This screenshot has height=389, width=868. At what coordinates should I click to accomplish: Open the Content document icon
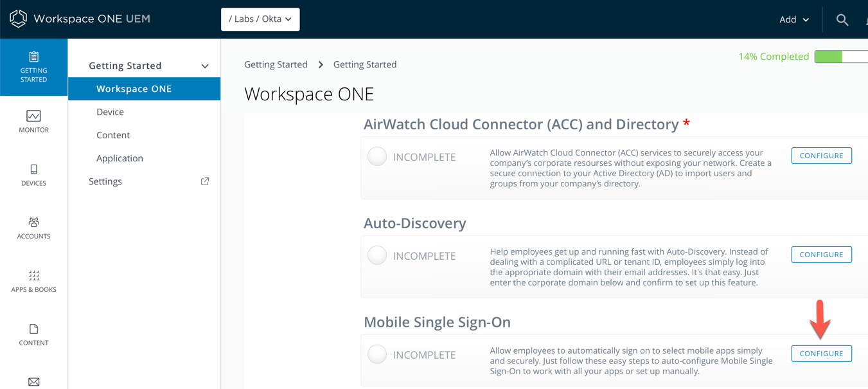[33, 329]
